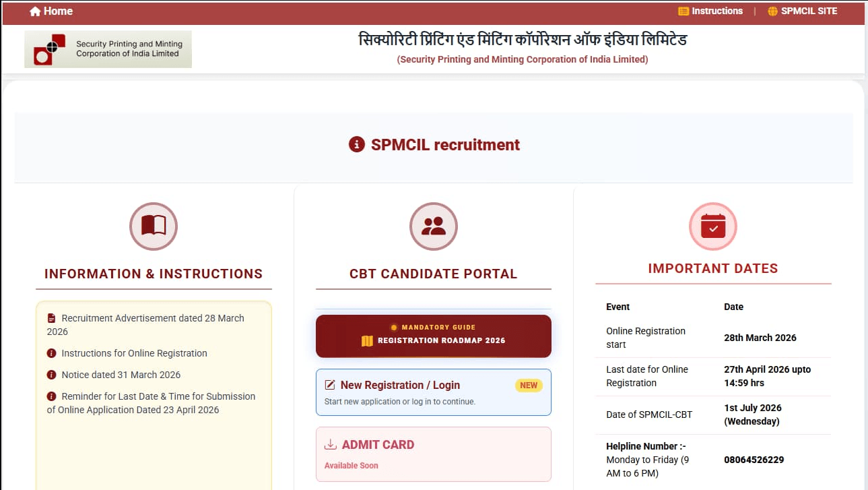Click the English corporation name subtitle
Viewport: 868px width, 490px height.
(x=523, y=59)
